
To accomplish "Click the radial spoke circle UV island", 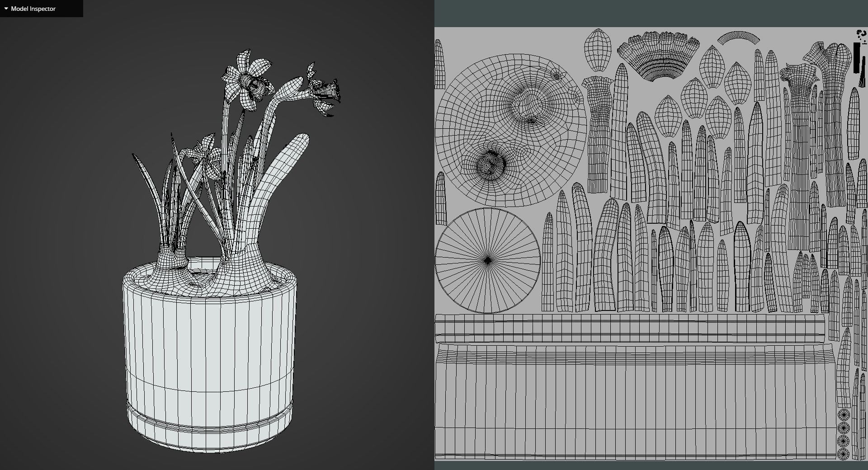I will (x=488, y=261).
